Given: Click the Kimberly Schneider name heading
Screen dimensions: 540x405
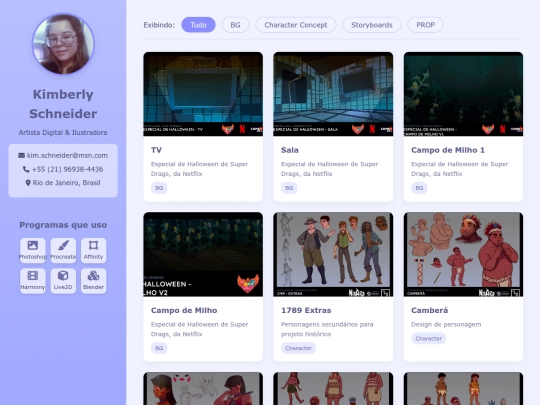Looking at the screenshot, I should (x=63, y=104).
